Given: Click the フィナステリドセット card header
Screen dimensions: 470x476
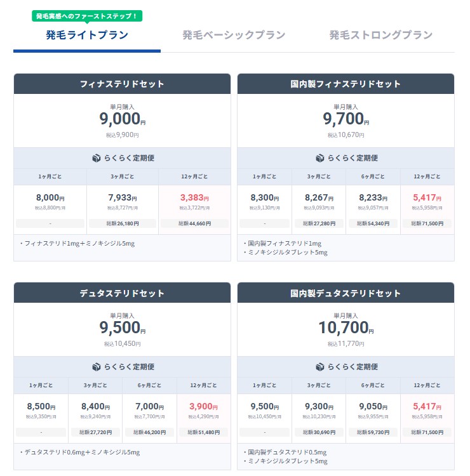Looking at the screenshot, I should pos(122,84).
